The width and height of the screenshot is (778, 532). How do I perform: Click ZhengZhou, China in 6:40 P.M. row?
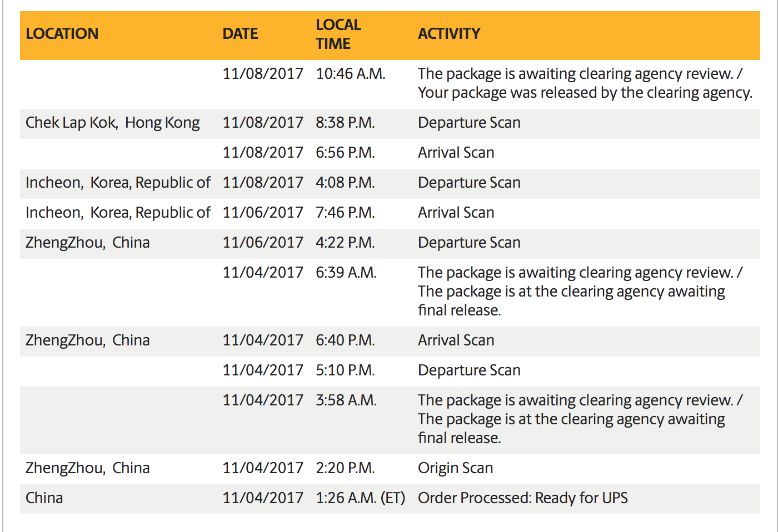pos(88,340)
